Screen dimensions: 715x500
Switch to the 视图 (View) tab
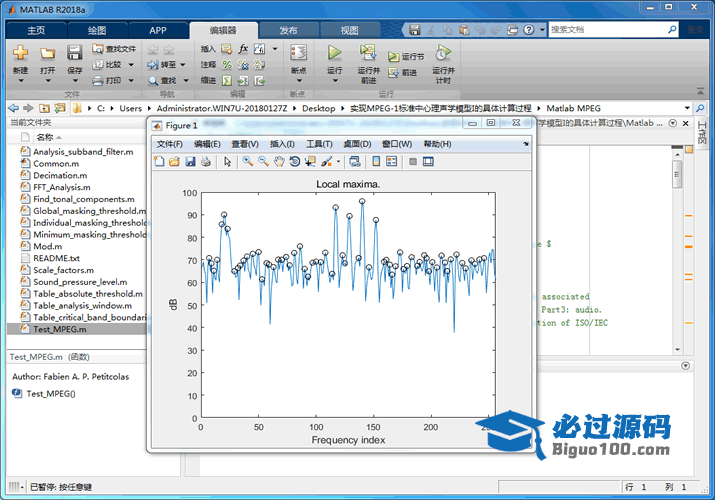point(349,30)
